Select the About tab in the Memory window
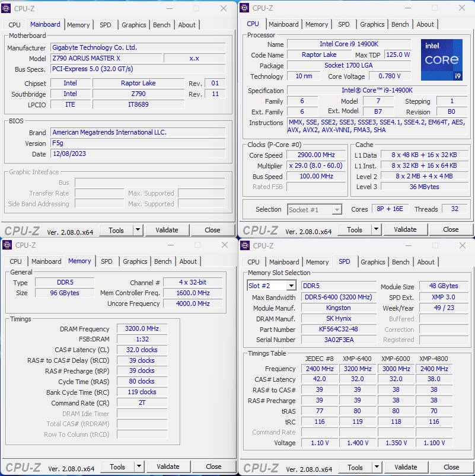 [x=188, y=261]
